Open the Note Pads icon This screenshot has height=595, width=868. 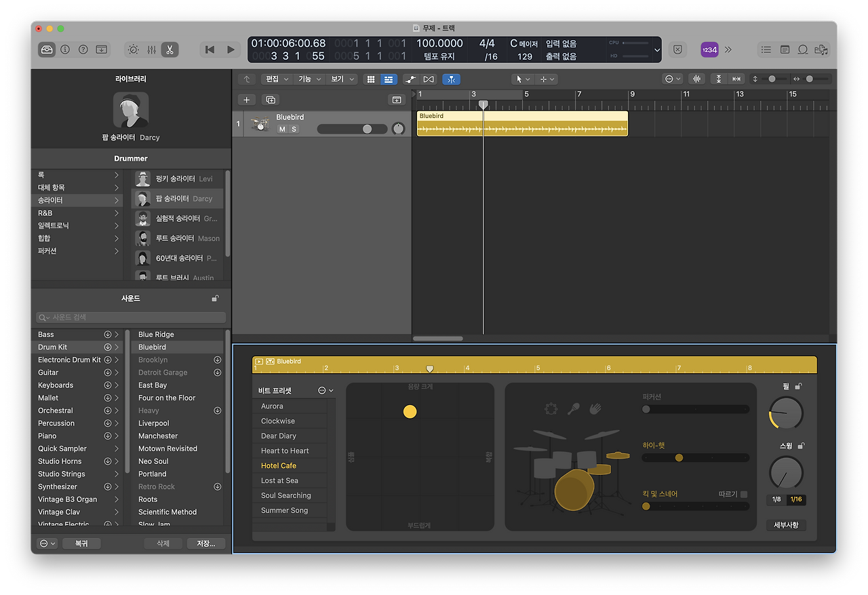785,50
